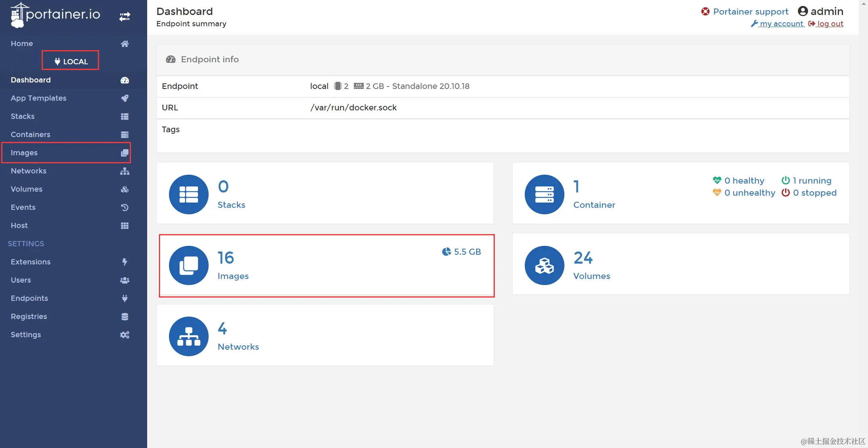The image size is (868, 448).
Task: Click the Home house icon
Action: 125,44
